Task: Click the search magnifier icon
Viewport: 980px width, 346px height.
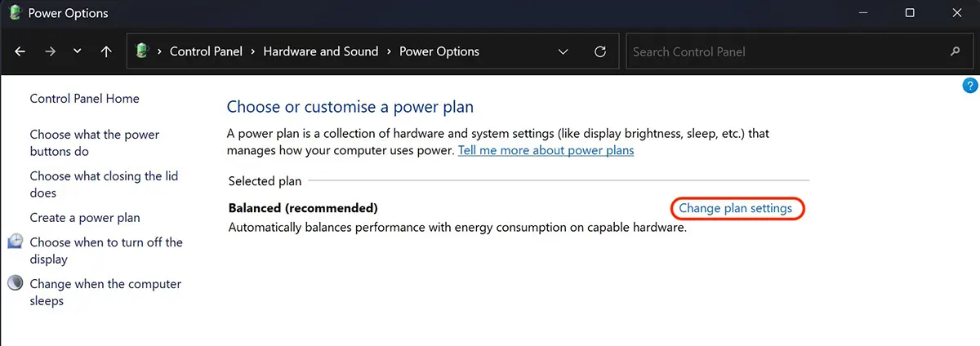Action: point(955,51)
